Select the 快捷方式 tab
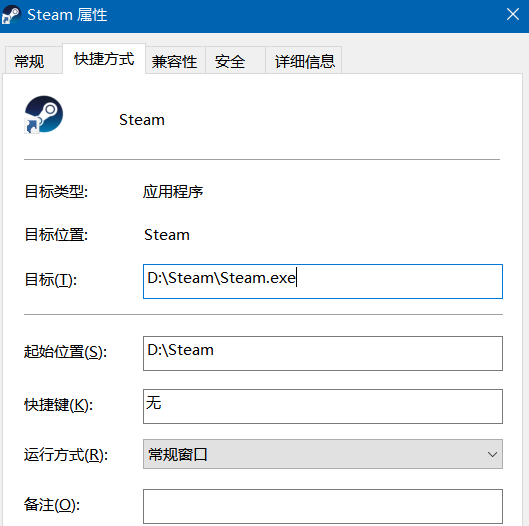 [104, 59]
